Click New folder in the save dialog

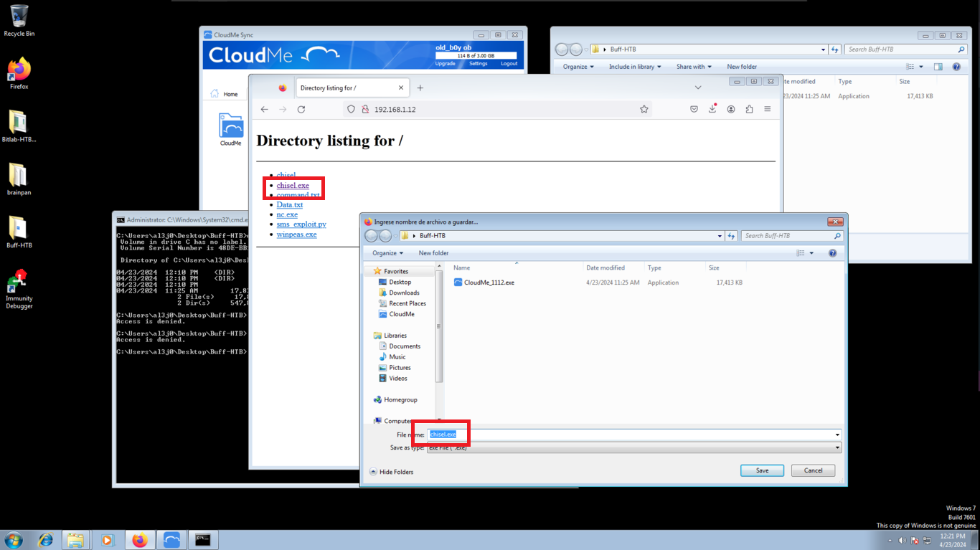(x=433, y=253)
